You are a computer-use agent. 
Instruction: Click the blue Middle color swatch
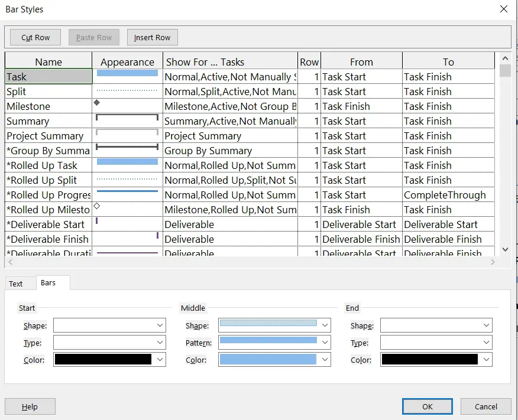[x=268, y=359]
